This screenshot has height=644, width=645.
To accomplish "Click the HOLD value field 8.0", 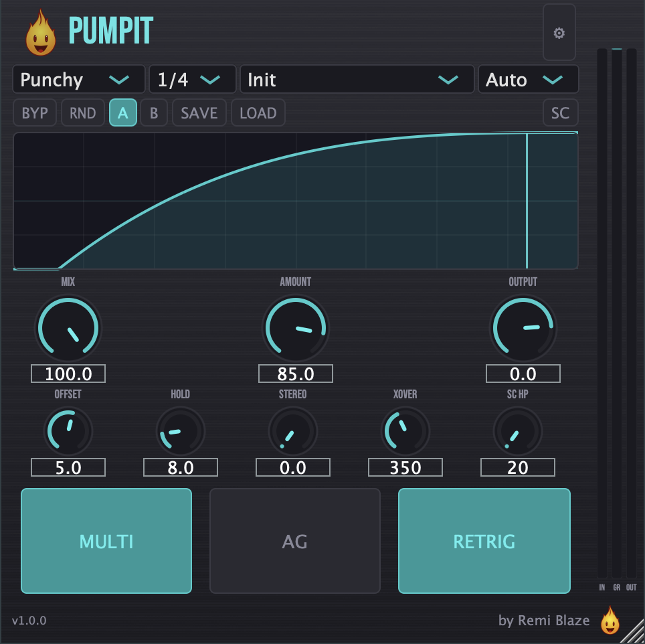I will pos(181,467).
